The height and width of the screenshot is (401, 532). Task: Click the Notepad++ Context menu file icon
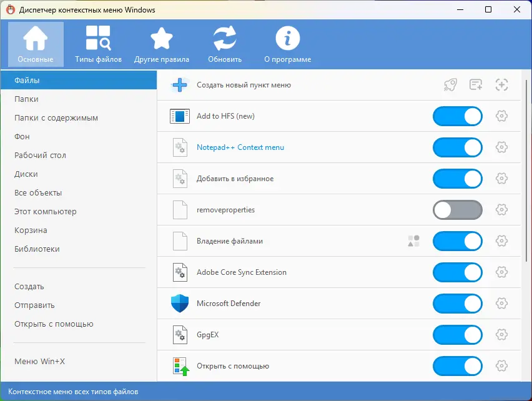click(x=180, y=147)
